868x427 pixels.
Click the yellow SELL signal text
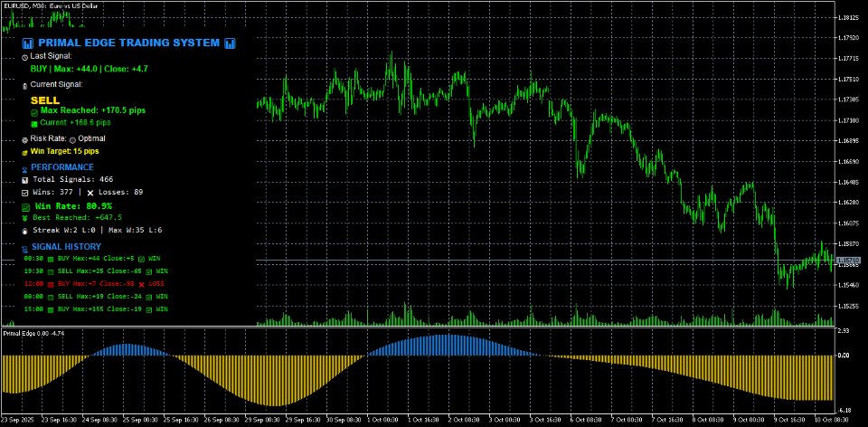(45, 100)
